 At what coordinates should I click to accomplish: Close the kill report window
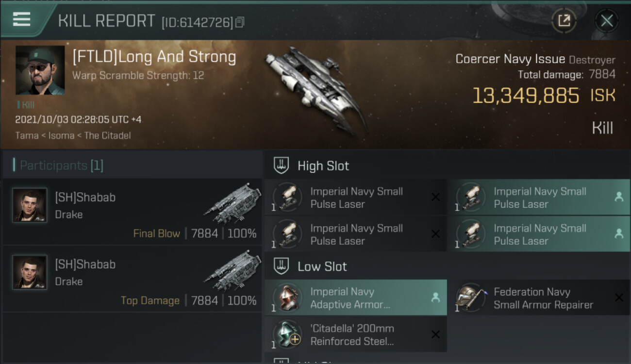click(606, 21)
